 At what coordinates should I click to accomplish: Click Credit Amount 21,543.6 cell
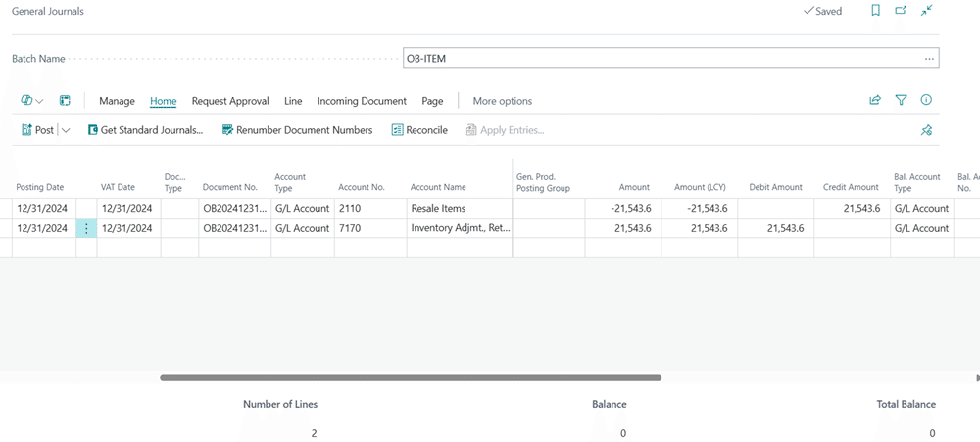click(852, 209)
